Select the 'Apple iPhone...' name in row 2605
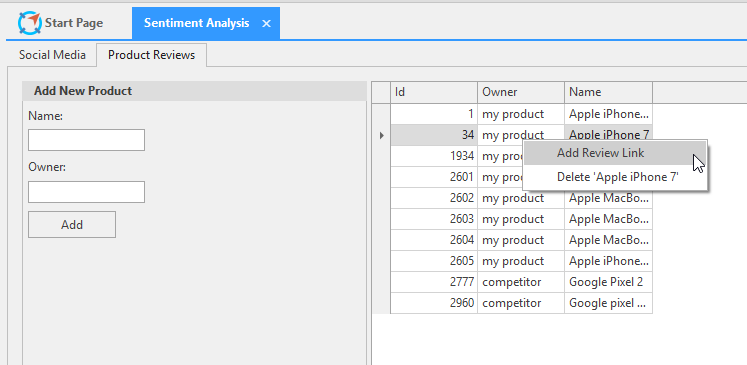Viewport: 747px width, 365px height. [x=608, y=261]
